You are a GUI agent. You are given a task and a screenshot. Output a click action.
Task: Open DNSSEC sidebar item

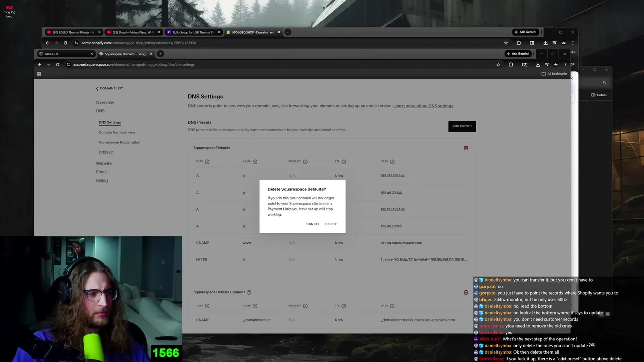tap(106, 152)
